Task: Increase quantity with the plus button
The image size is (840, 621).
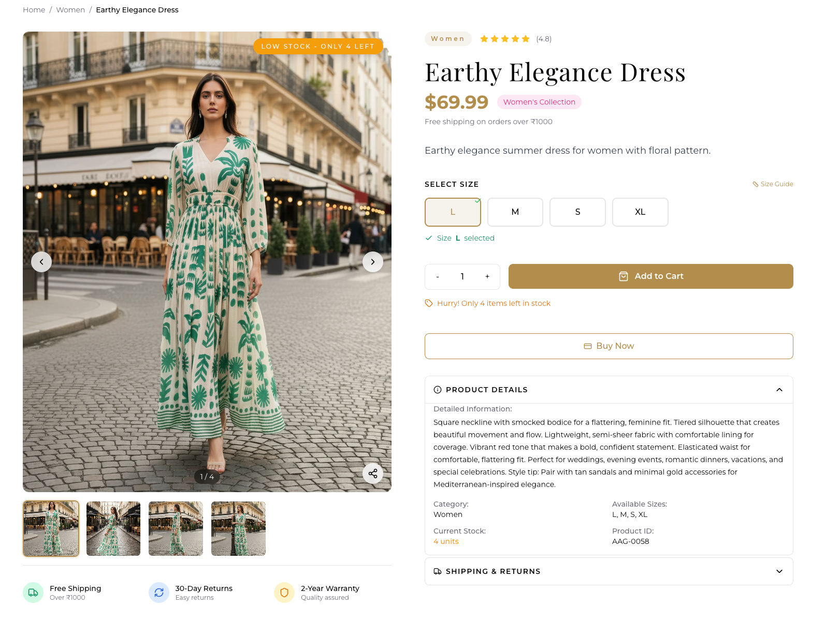Action: point(487,277)
